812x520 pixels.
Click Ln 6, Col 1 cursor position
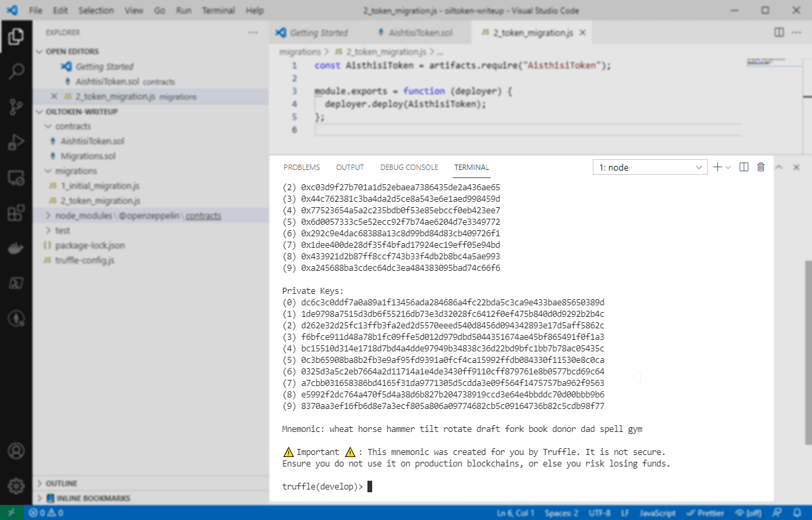pyautogui.click(x=515, y=513)
